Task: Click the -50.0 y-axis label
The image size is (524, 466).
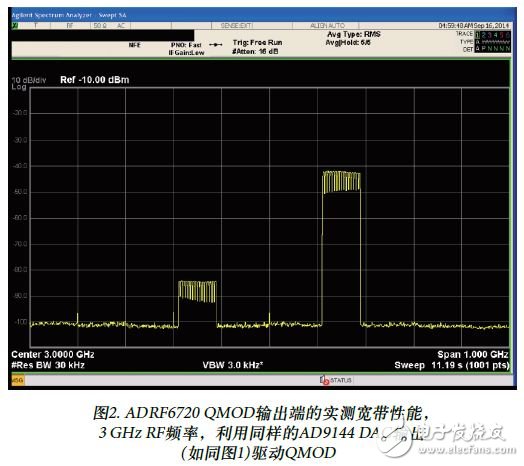Action: [x=20, y=192]
